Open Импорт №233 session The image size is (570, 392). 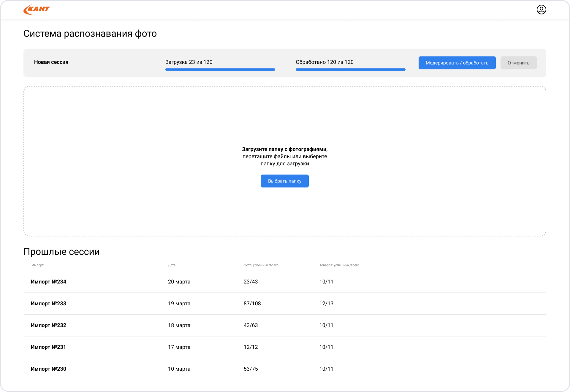coord(48,303)
